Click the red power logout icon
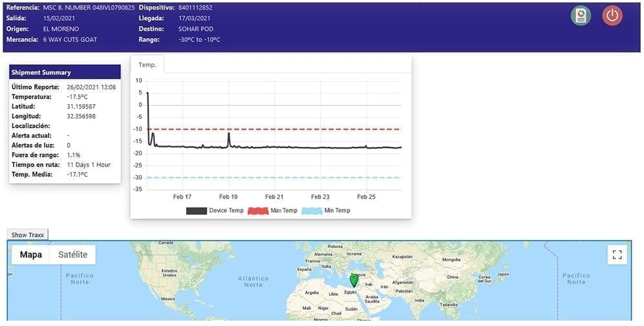This screenshot has width=644, height=326. tap(612, 16)
